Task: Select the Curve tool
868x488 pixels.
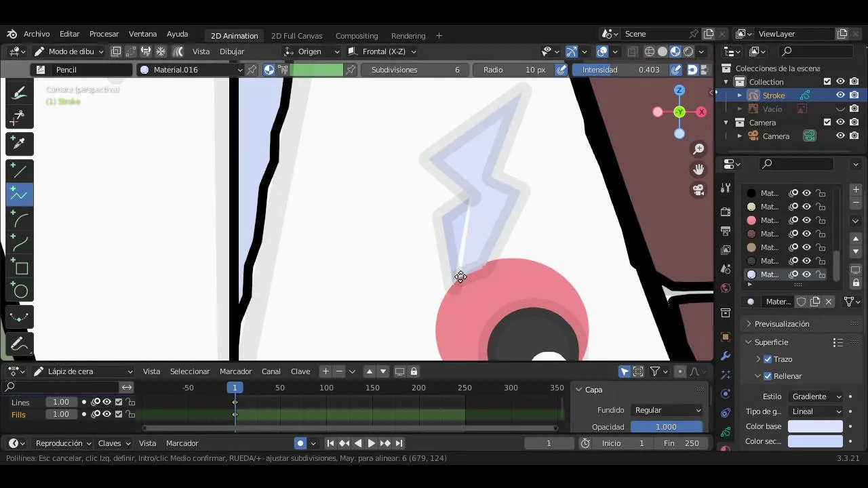Action: click(x=20, y=243)
